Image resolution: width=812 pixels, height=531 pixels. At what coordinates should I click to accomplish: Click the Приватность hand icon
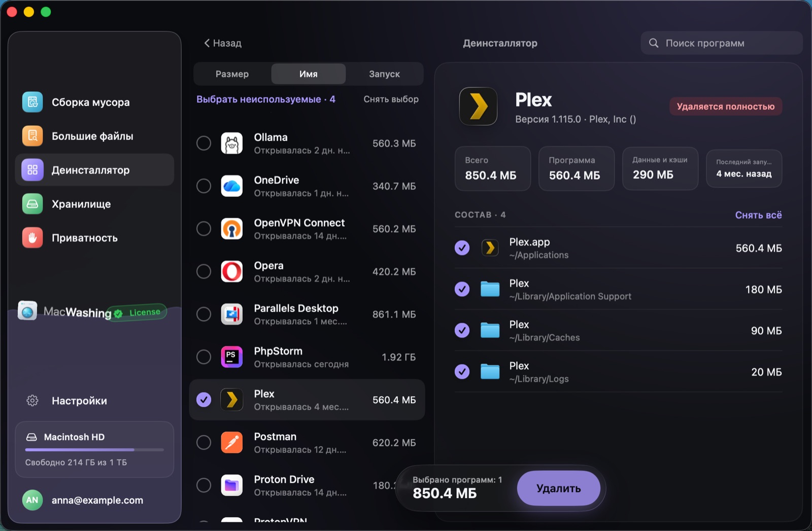[x=32, y=238]
